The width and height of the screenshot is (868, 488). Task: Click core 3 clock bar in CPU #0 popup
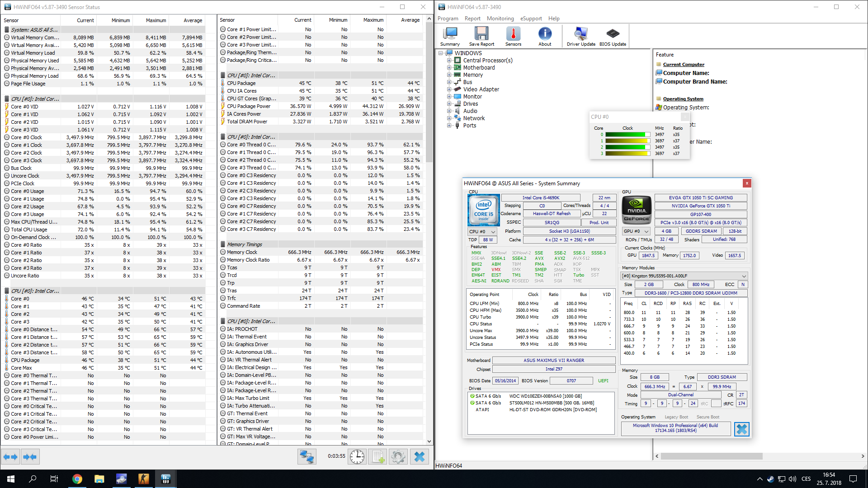[627, 154]
